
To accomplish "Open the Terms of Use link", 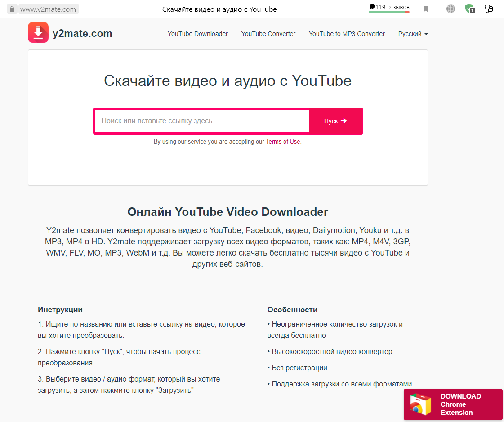I will (x=283, y=142).
